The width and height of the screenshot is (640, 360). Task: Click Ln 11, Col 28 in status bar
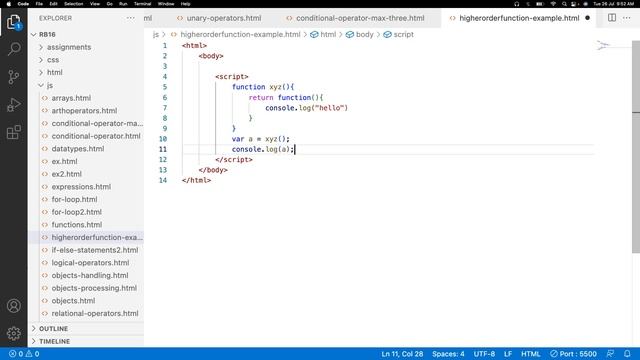(402, 354)
